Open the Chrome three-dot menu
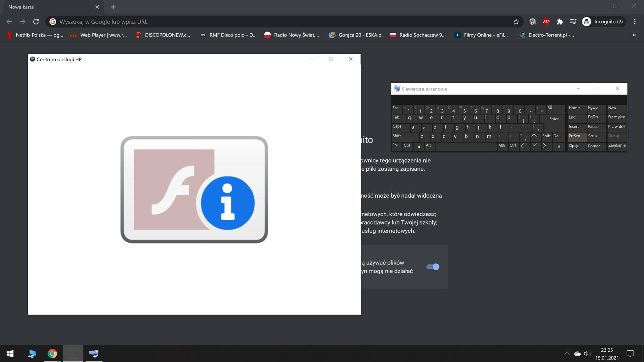The image size is (644, 362). 635,22
